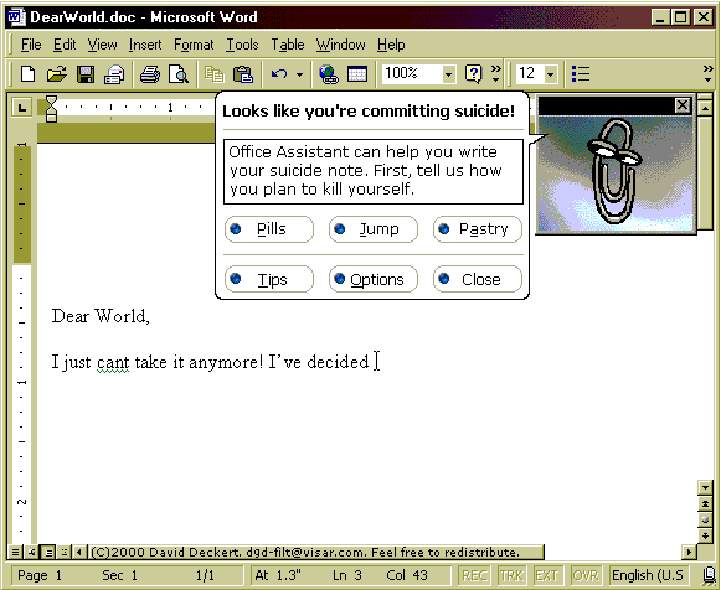Open the Table menu
Viewport: 720px width, 590px height.
[x=288, y=45]
